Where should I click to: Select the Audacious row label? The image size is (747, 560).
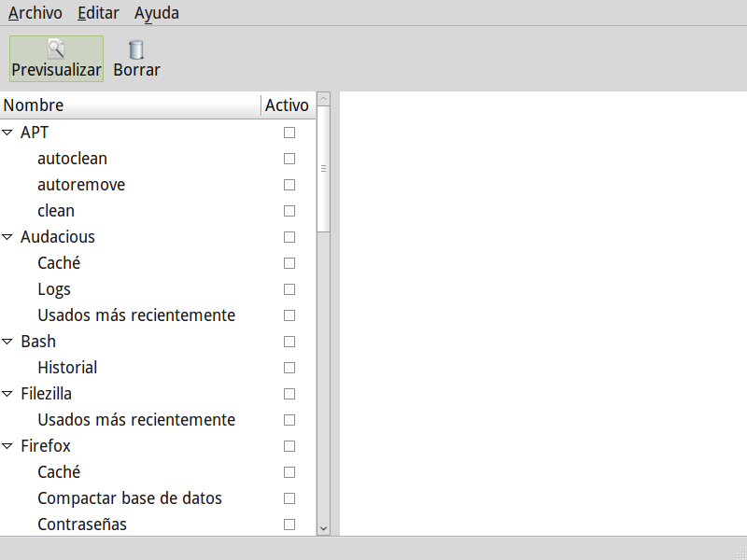click(x=58, y=237)
